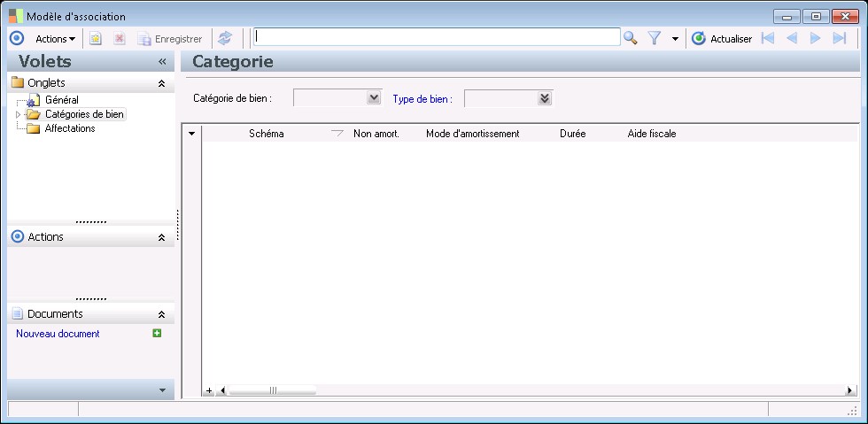This screenshot has height=424, width=868.
Task: Open the Affectations tree item
Action: point(70,128)
